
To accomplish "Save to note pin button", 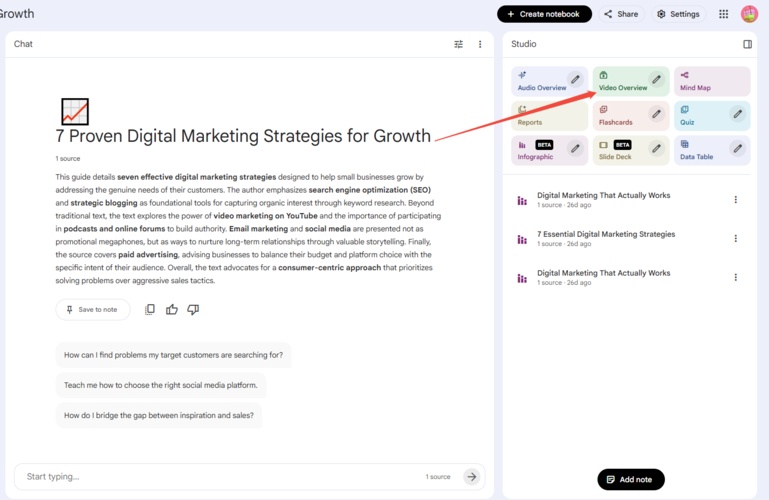I will (x=92, y=310).
